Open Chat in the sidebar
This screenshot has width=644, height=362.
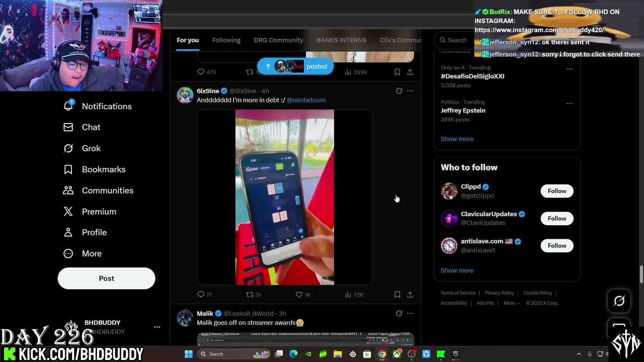click(82, 127)
